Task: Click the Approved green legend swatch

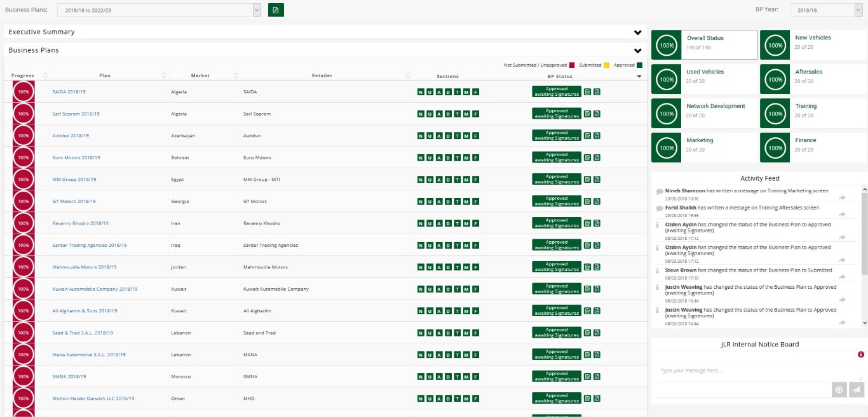Action: (639, 65)
